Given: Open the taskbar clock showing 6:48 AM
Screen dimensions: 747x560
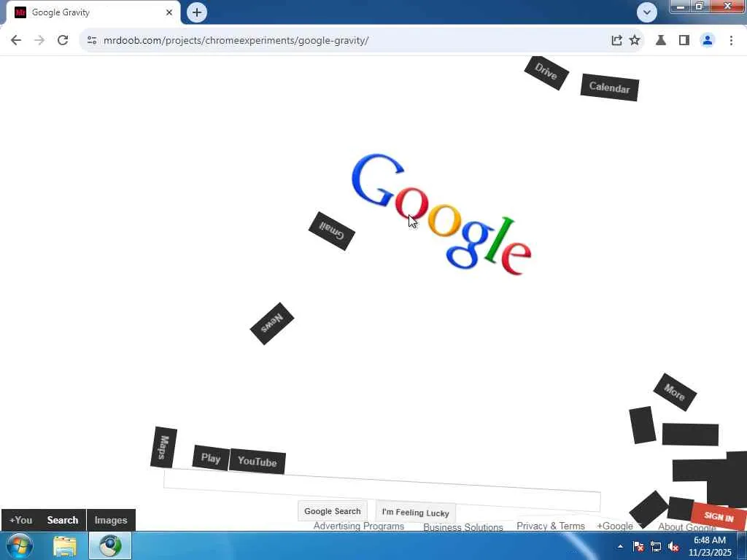Looking at the screenshot, I should [710, 546].
